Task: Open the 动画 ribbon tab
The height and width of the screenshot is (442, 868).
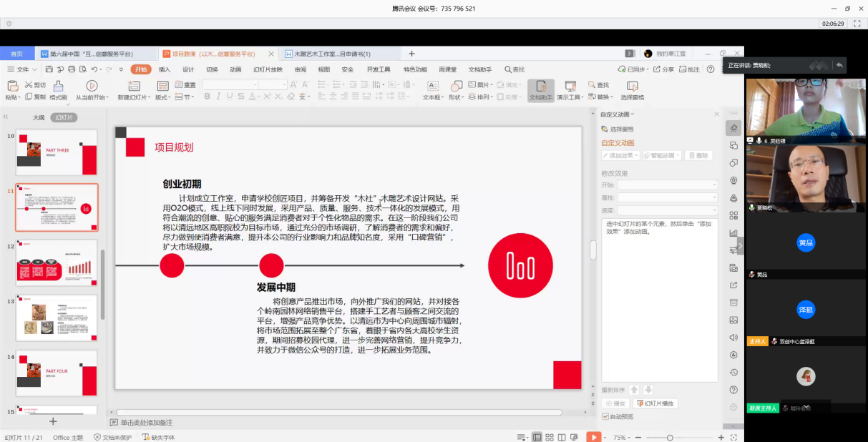Action: [235, 69]
